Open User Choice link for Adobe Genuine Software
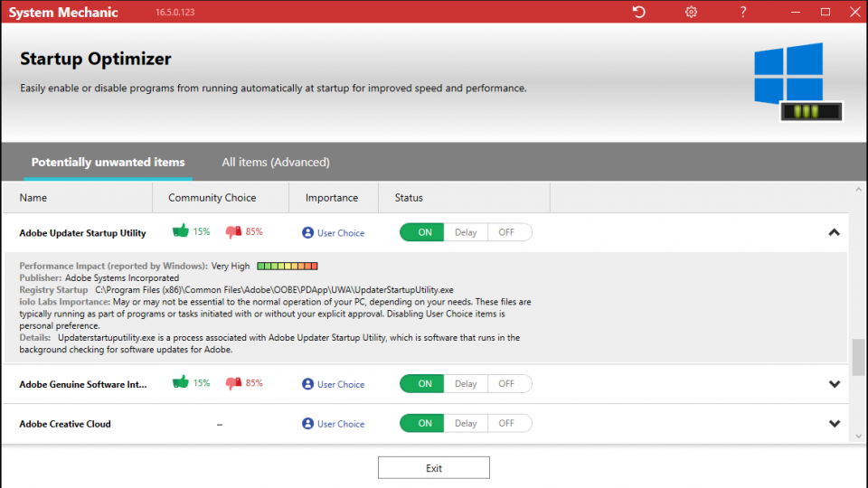The height and width of the screenshot is (488, 868). (x=341, y=384)
